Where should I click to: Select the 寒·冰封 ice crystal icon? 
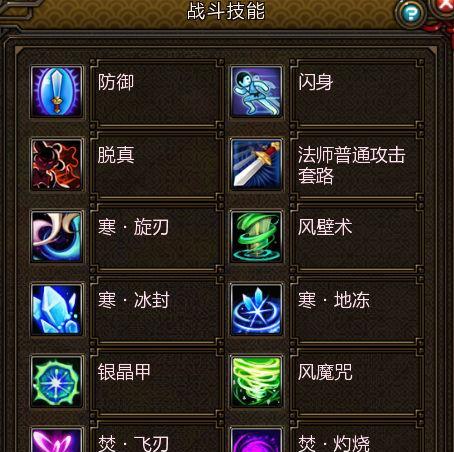(x=56, y=310)
